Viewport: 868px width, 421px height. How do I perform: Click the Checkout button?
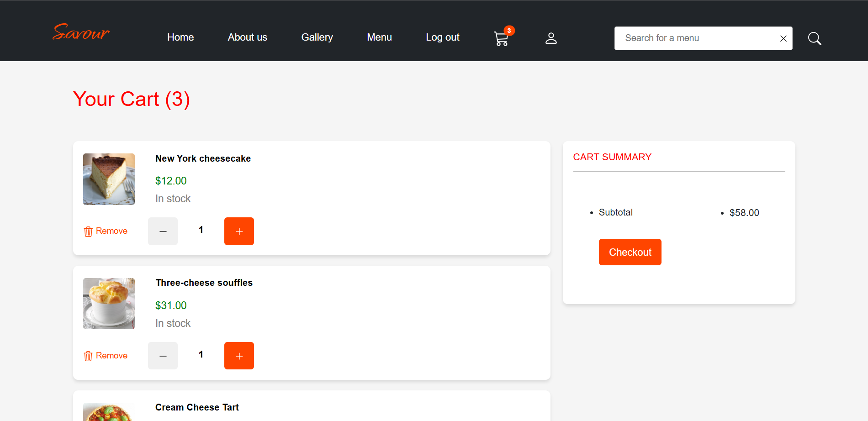(x=630, y=252)
